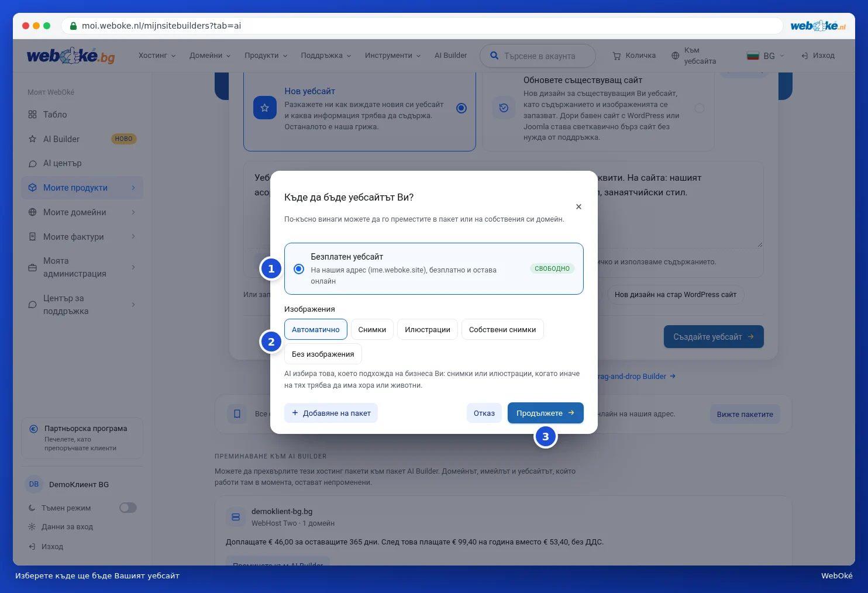Viewport: 868px width, 593px height.
Task: Click the Табло dashboard icon in sidebar
Action: pos(33,115)
